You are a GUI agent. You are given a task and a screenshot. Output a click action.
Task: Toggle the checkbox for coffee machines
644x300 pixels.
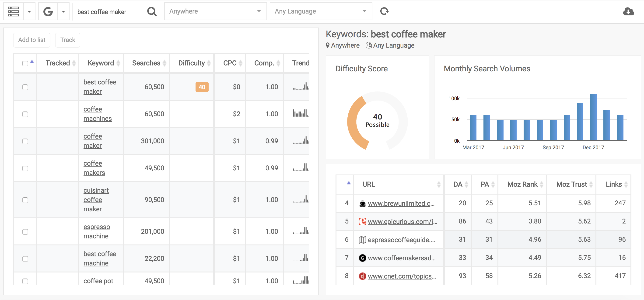coord(25,114)
